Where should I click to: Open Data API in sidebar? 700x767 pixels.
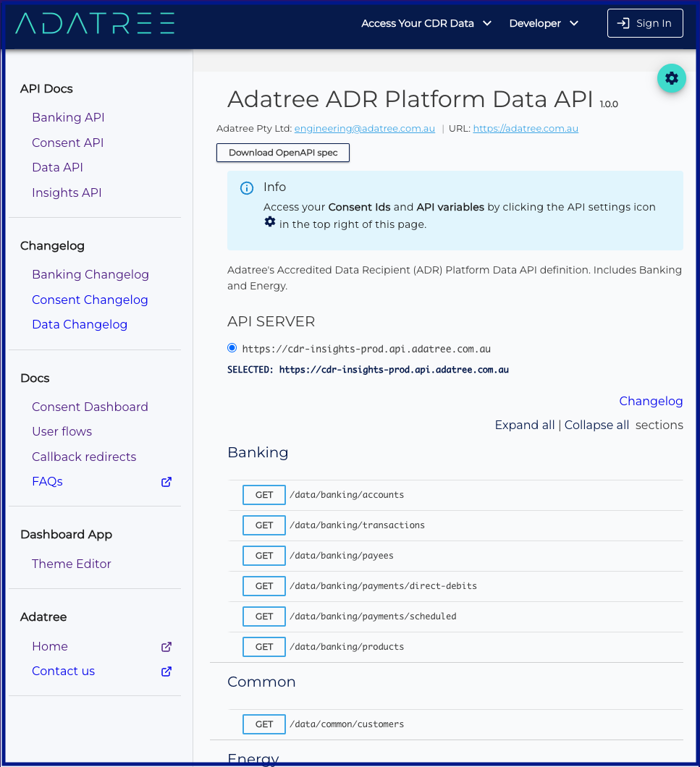coord(57,167)
